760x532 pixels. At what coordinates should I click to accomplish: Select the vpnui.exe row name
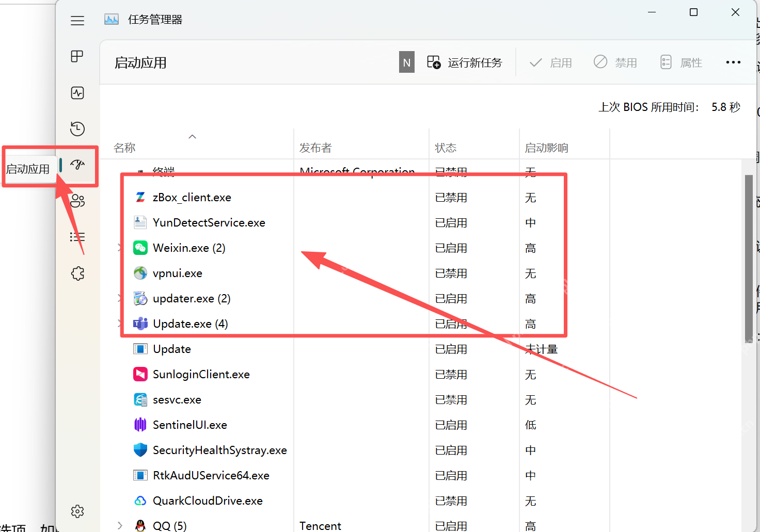(178, 273)
